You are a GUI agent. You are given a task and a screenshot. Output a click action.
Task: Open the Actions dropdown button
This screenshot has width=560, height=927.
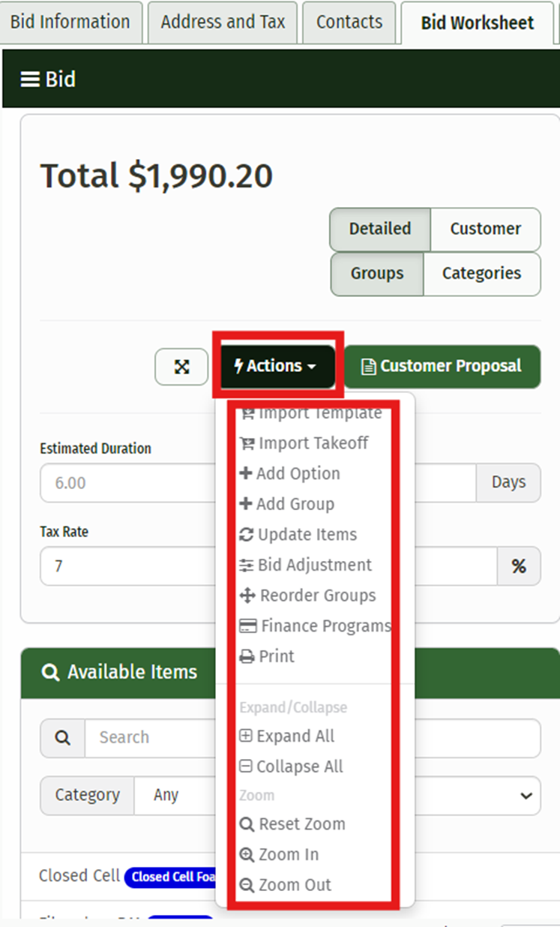pos(277,367)
